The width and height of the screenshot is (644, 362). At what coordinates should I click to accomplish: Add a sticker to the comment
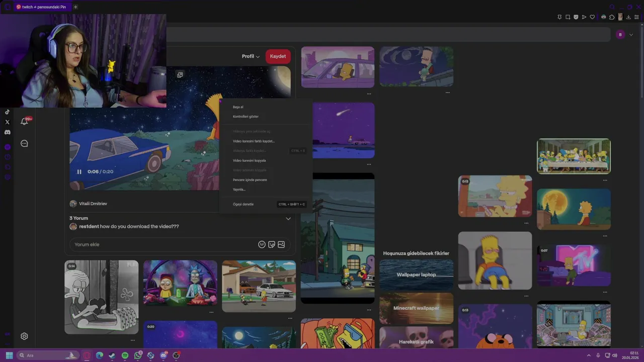pyautogui.click(x=272, y=244)
